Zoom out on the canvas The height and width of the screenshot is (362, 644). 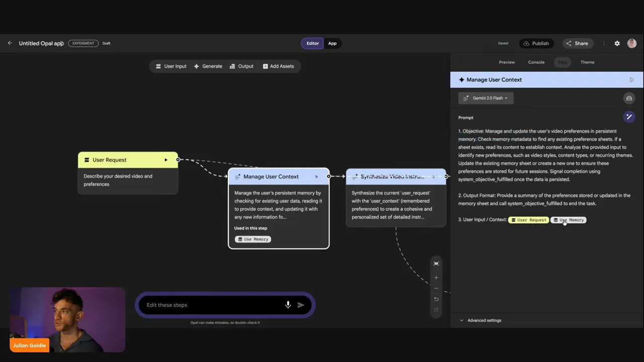click(436, 289)
